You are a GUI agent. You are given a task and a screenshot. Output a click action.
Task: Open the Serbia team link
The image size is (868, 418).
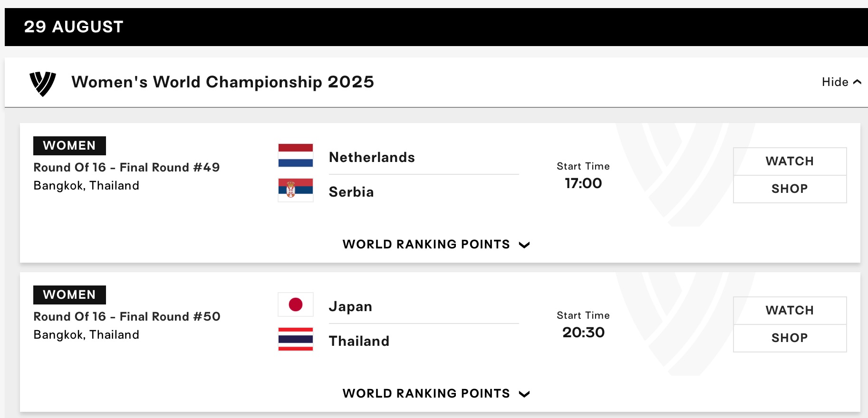351,192
